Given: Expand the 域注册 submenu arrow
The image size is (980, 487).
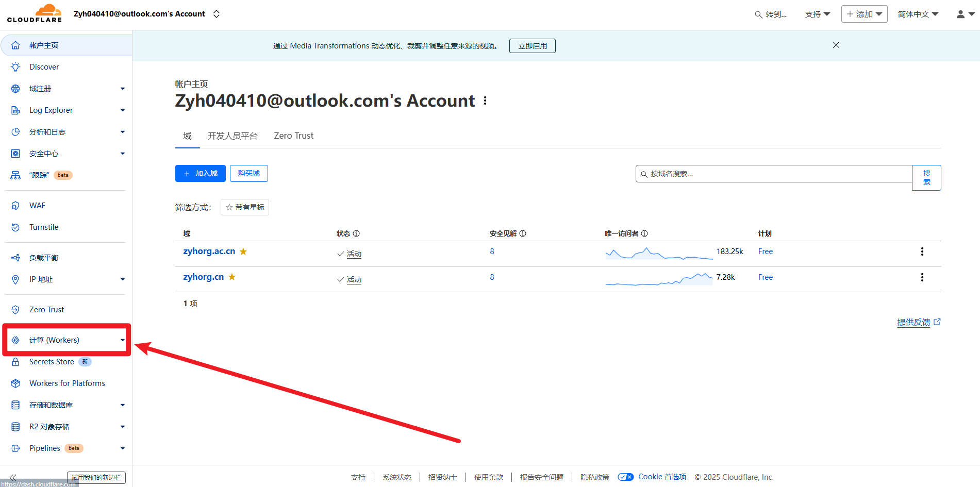Looking at the screenshot, I should click(x=123, y=89).
